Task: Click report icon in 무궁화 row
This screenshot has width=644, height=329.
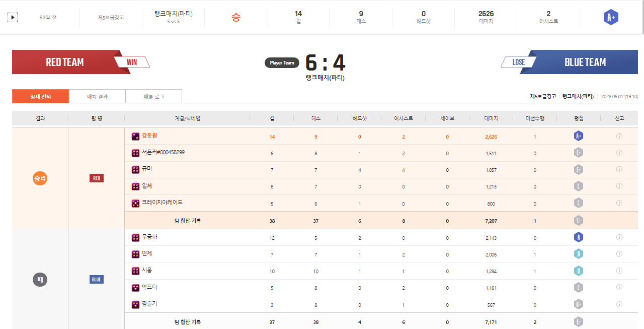Action: pos(619,237)
